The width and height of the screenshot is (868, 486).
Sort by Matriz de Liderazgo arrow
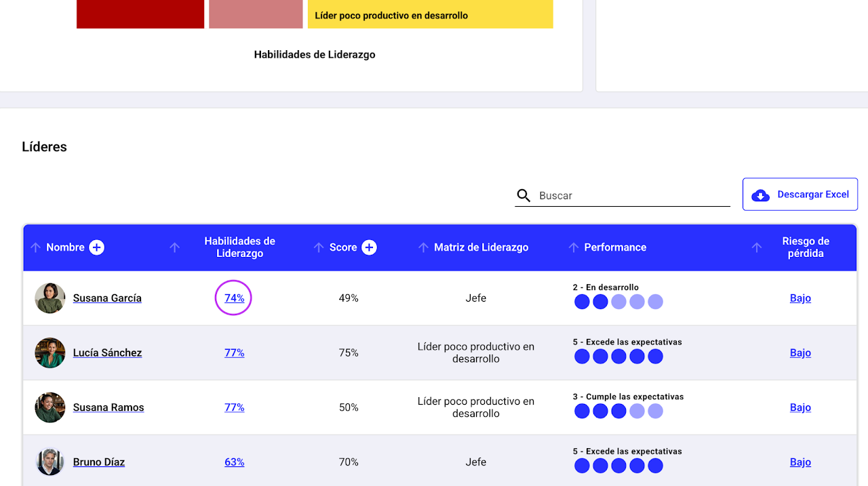[423, 247]
